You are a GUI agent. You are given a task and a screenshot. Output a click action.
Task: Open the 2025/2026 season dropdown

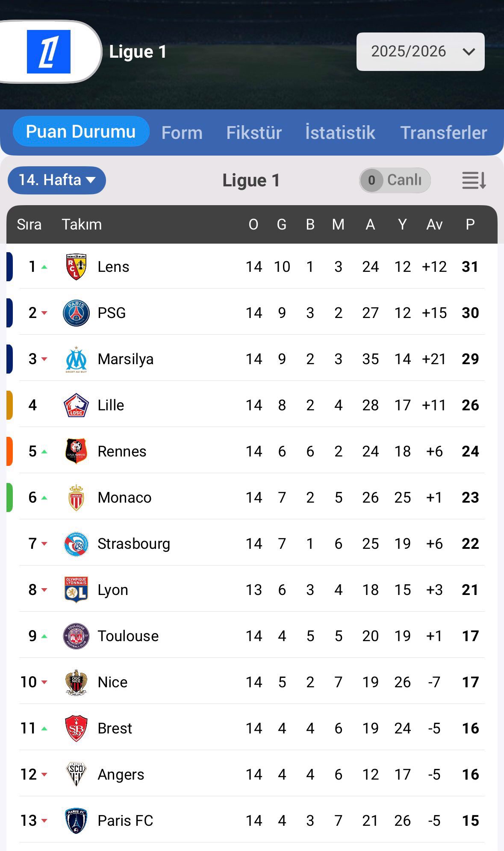[x=420, y=52]
